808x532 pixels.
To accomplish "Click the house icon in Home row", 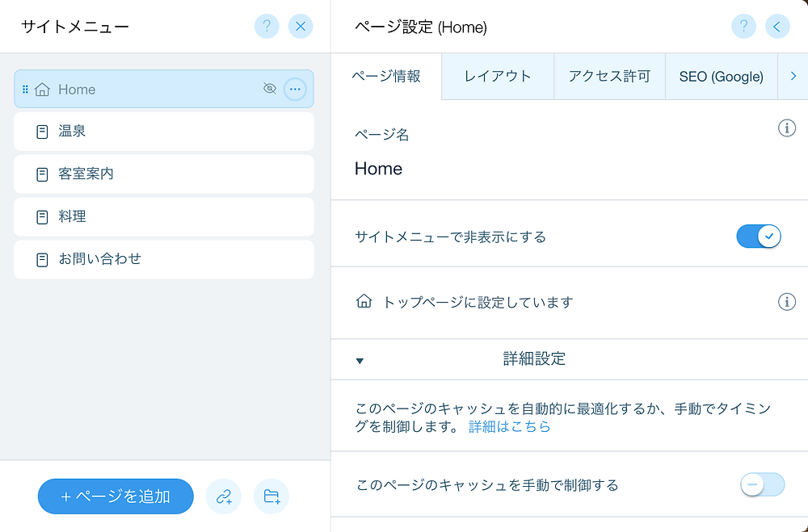I will 42,90.
